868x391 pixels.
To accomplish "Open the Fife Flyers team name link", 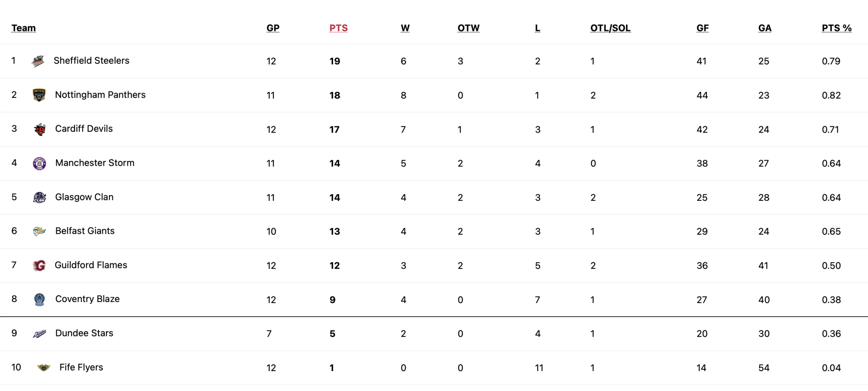I will click(x=81, y=367).
